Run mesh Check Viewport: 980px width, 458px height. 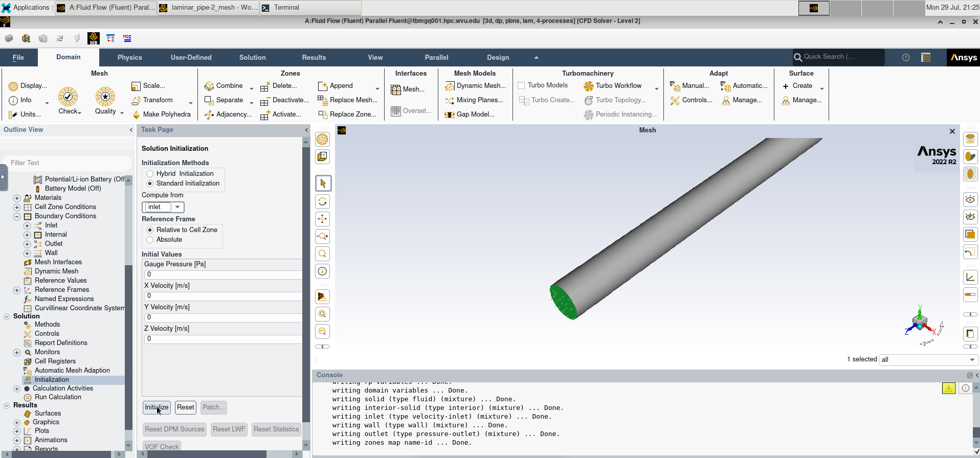68,100
